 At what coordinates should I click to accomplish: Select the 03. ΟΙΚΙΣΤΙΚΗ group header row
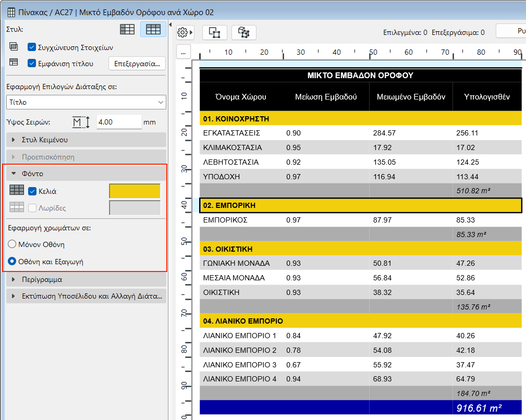point(360,249)
